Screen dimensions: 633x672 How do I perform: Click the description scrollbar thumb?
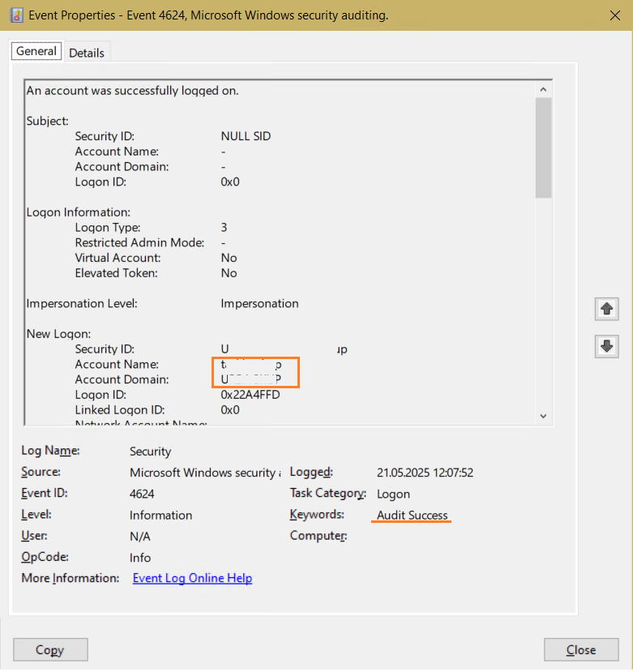pos(543,148)
